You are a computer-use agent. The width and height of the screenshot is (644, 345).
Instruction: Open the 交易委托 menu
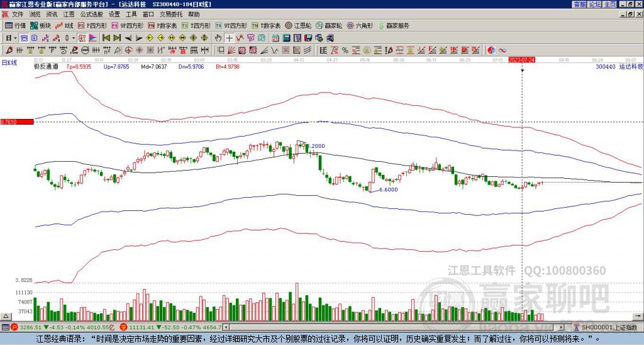(171, 14)
